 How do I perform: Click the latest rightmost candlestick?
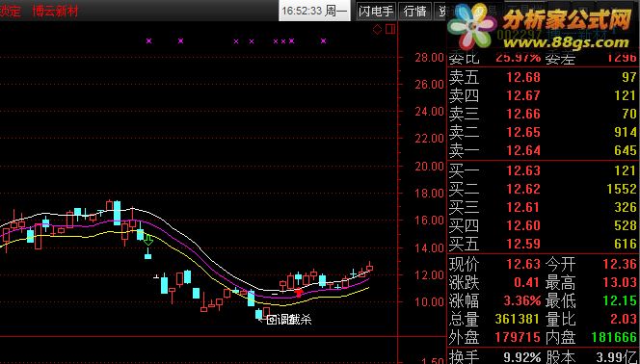370,268
